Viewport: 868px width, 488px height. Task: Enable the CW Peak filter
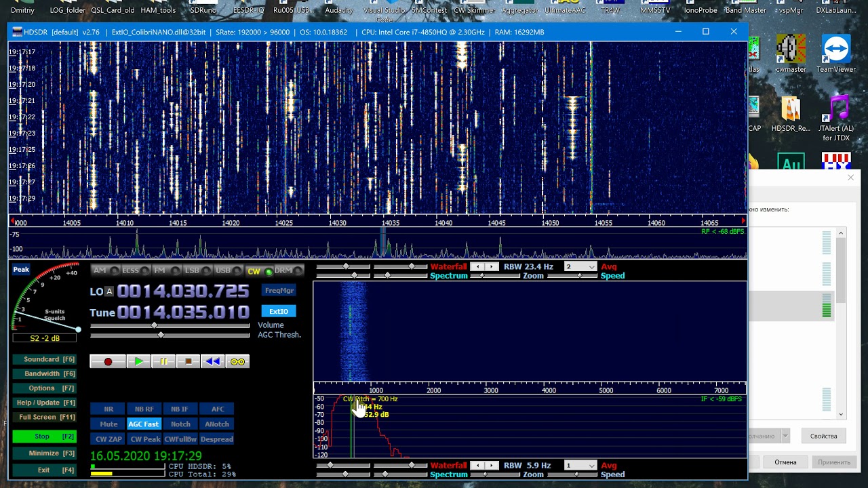tap(145, 439)
